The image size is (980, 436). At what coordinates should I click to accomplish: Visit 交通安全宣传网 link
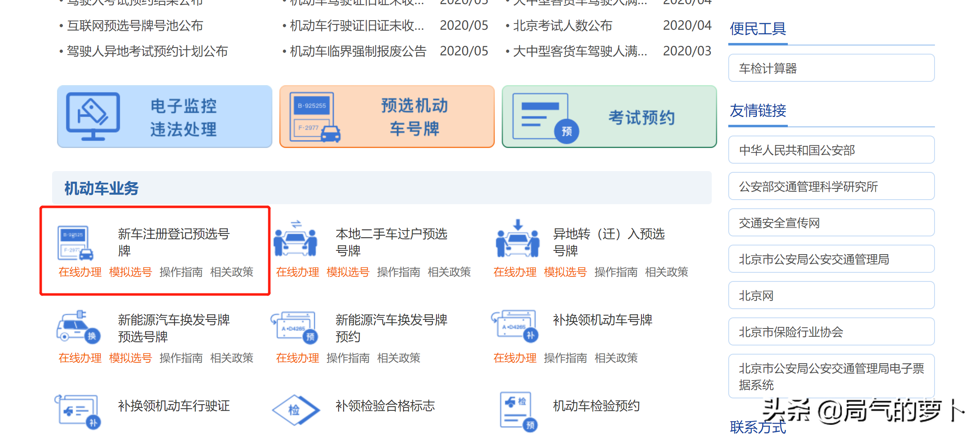click(831, 223)
